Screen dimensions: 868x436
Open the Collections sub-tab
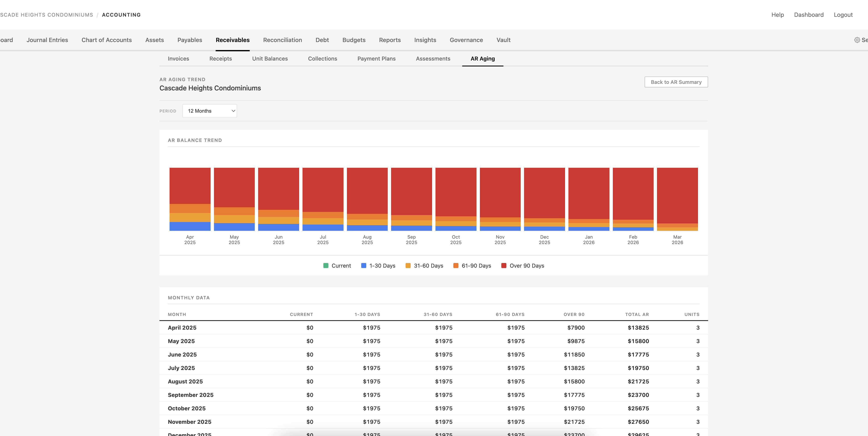point(322,59)
